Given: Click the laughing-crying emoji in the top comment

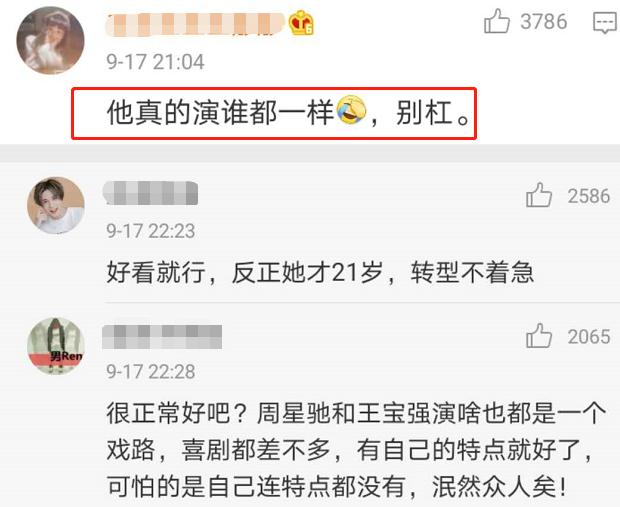Looking at the screenshot, I should (352, 110).
